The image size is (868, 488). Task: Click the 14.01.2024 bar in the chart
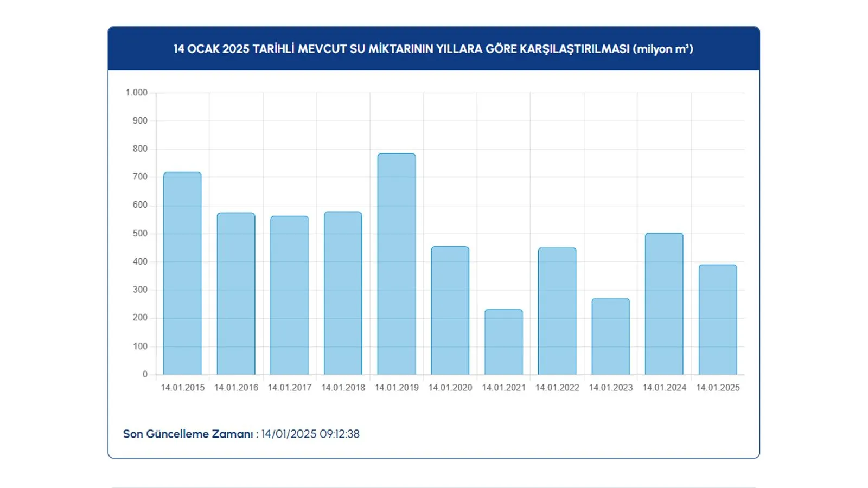[x=664, y=304]
